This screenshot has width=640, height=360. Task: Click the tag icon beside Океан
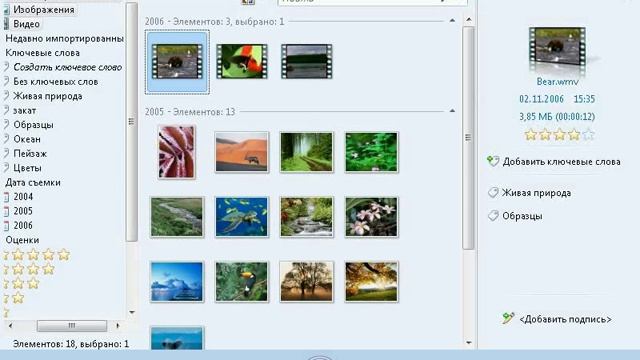tap(6, 139)
